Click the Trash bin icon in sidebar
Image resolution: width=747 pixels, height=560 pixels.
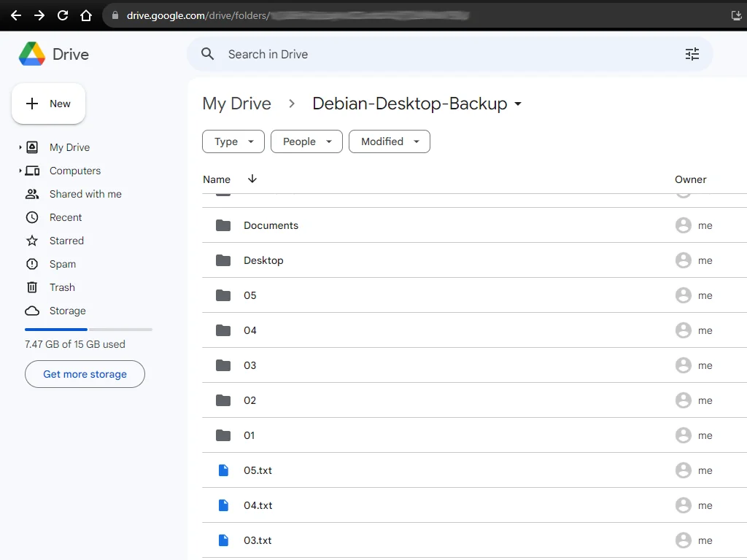(32, 287)
